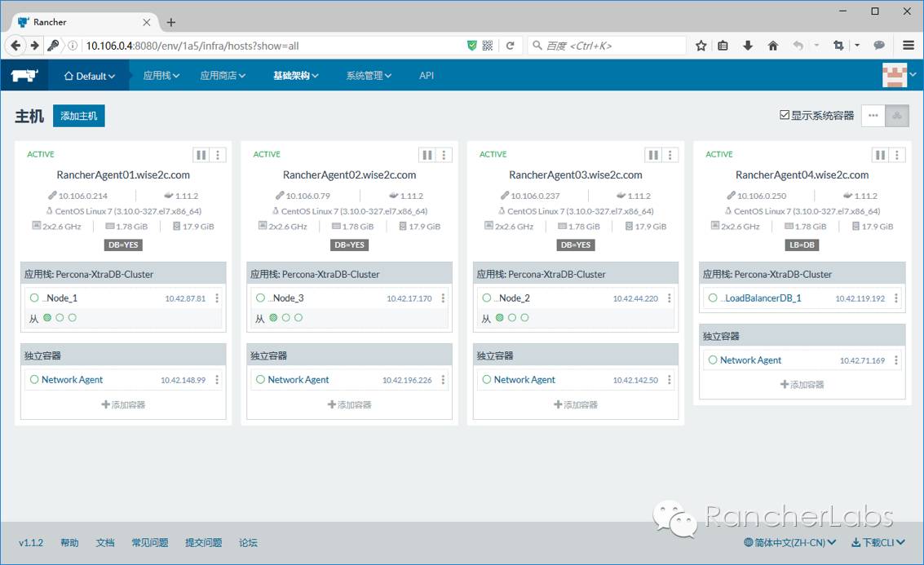Pause host RancherAgent04.wise2c.com
The image size is (924, 565).
coord(881,155)
